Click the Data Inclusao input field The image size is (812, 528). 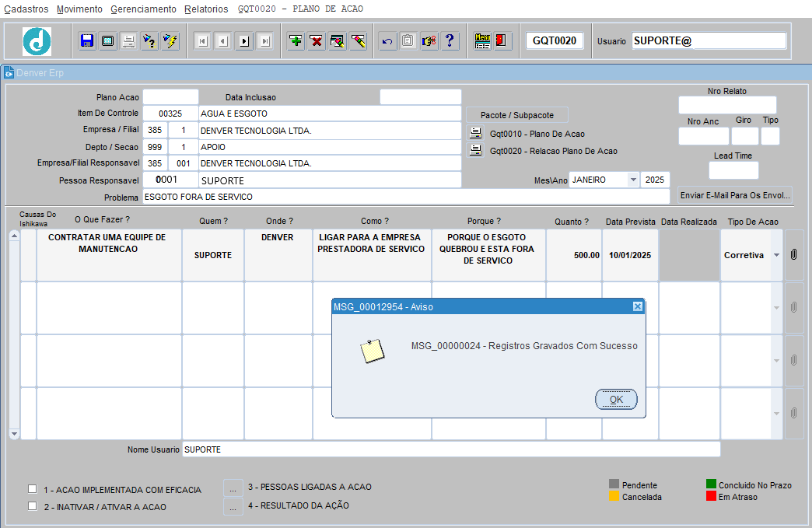421,96
